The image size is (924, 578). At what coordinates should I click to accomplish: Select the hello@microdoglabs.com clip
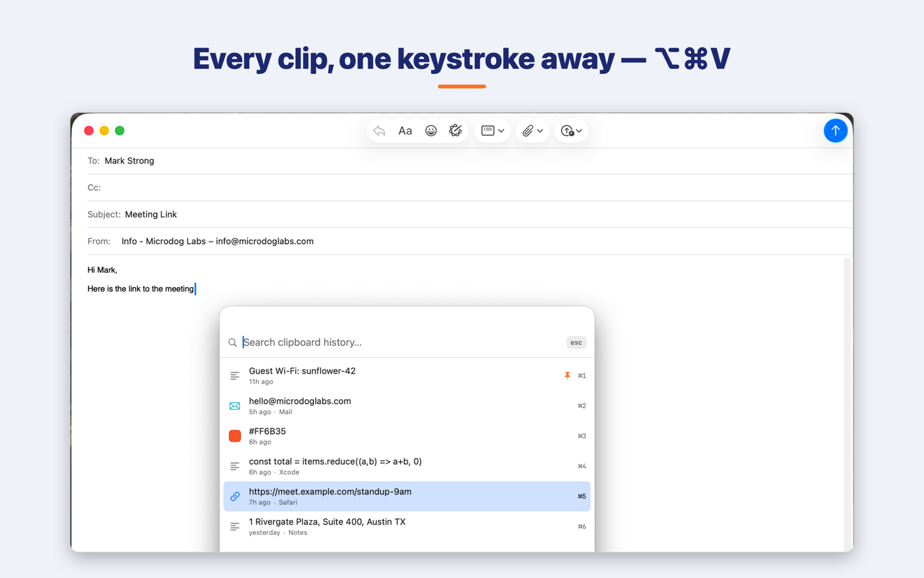click(x=407, y=406)
